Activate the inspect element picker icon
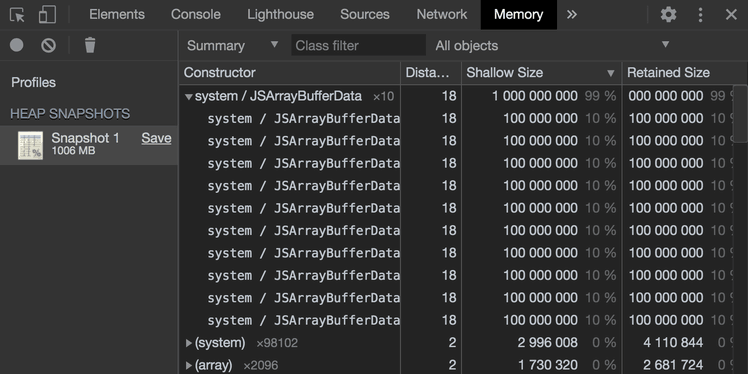 coord(17,15)
